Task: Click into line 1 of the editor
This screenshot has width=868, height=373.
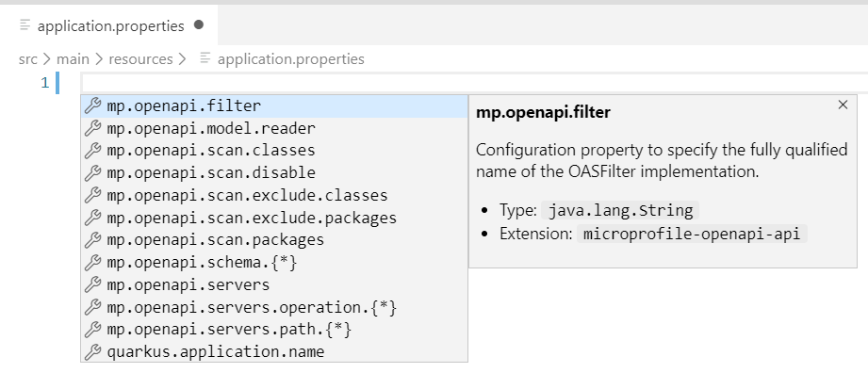Action: click(x=474, y=83)
